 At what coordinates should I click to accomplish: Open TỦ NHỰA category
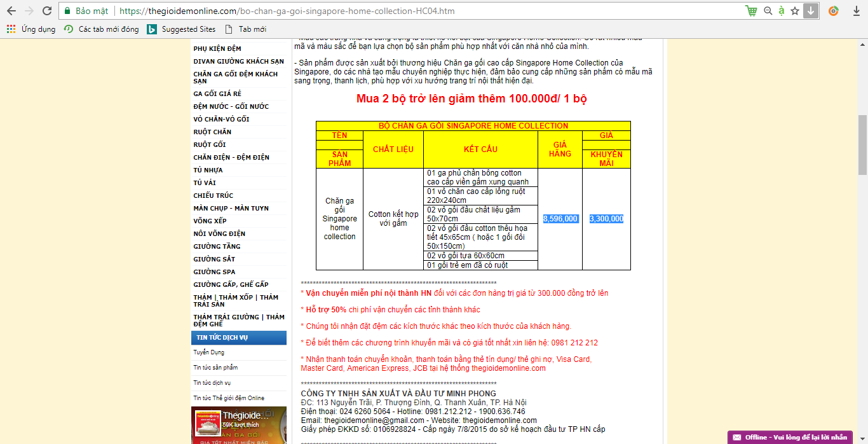coord(208,170)
